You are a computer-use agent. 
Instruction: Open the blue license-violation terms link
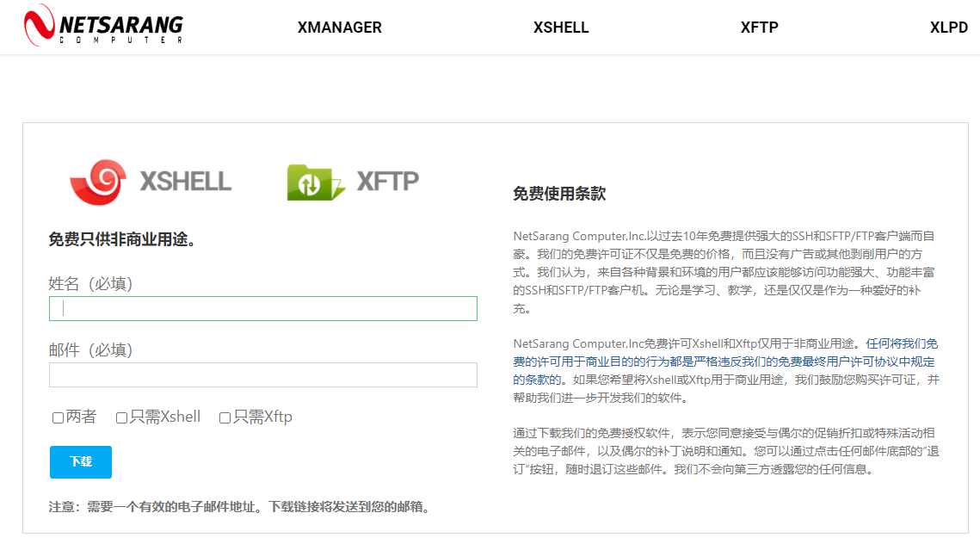[725, 362]
